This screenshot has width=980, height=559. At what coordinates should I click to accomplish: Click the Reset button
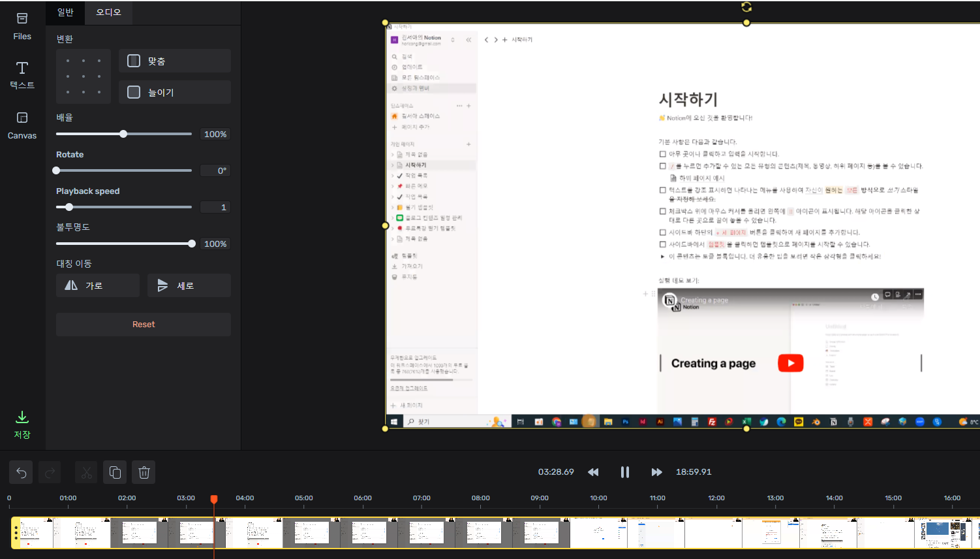tap(144, 325)
